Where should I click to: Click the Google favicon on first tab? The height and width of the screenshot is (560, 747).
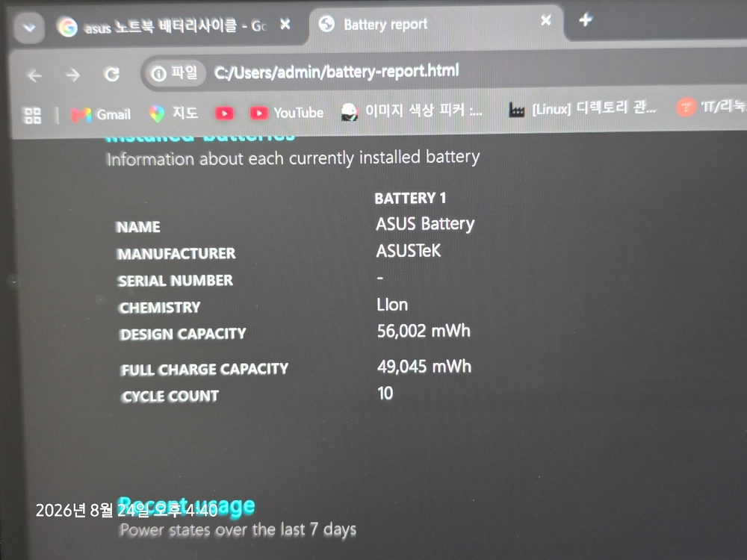[67, 27]
